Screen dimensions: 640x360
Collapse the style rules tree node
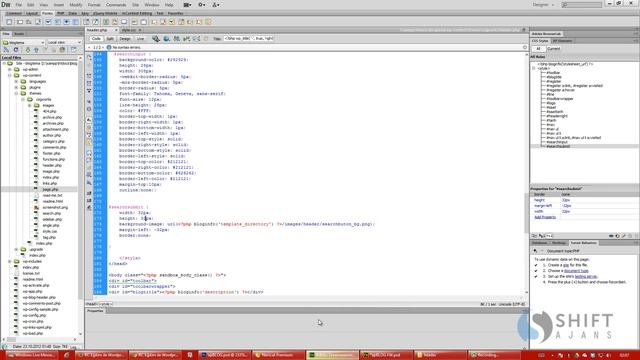(x=533, y=69)
